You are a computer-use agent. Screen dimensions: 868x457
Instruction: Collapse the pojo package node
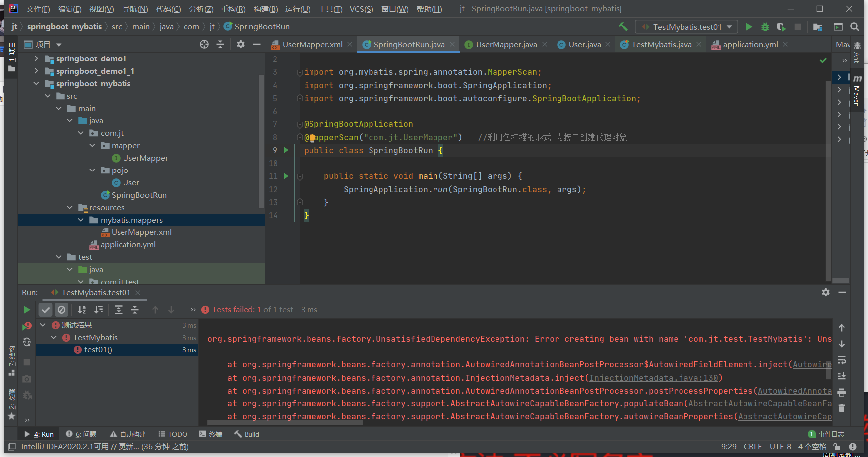click(x=92, y=170)
